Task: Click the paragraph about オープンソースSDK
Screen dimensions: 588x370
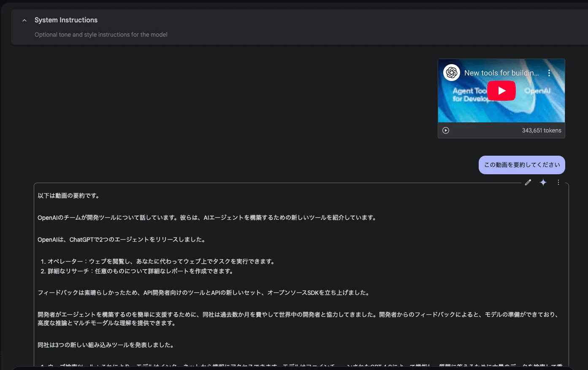Action: coord(204,293)
